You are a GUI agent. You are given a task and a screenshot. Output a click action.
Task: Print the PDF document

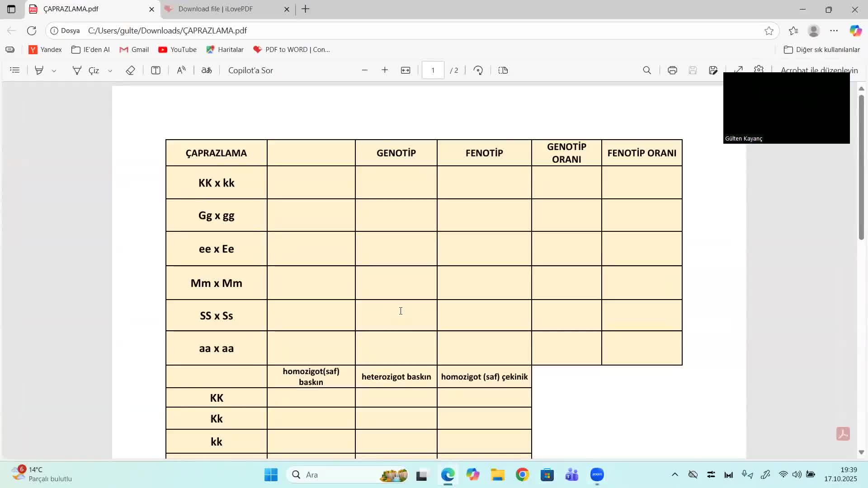click(x=672, y=70)
